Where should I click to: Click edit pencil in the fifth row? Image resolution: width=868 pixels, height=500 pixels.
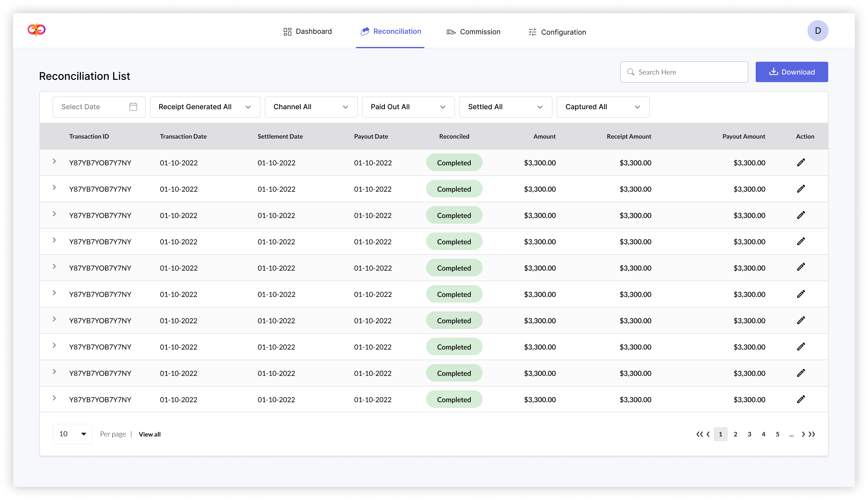tap(801, 267)
